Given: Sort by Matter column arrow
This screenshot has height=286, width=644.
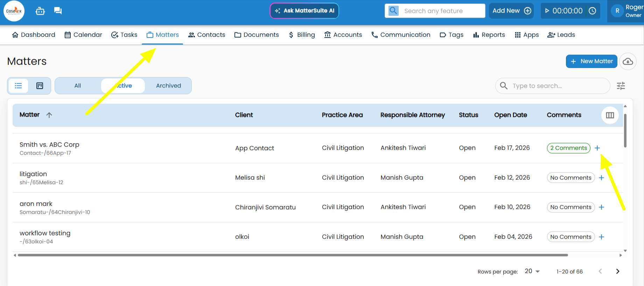Looking at the screenshot, I should coord(49,115).
